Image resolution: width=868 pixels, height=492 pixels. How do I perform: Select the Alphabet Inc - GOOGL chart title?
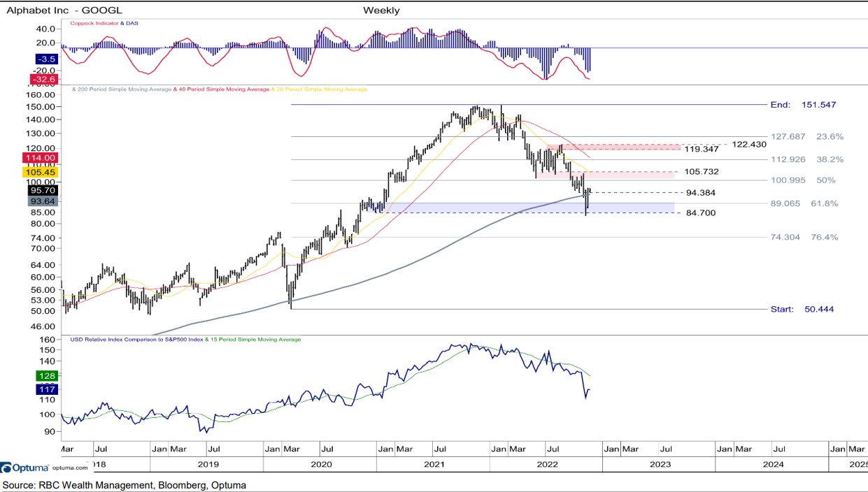(x=54, y=10)
